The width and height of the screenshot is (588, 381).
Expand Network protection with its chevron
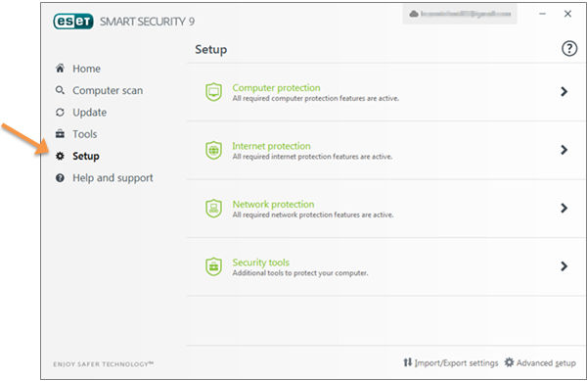point(564,208)
